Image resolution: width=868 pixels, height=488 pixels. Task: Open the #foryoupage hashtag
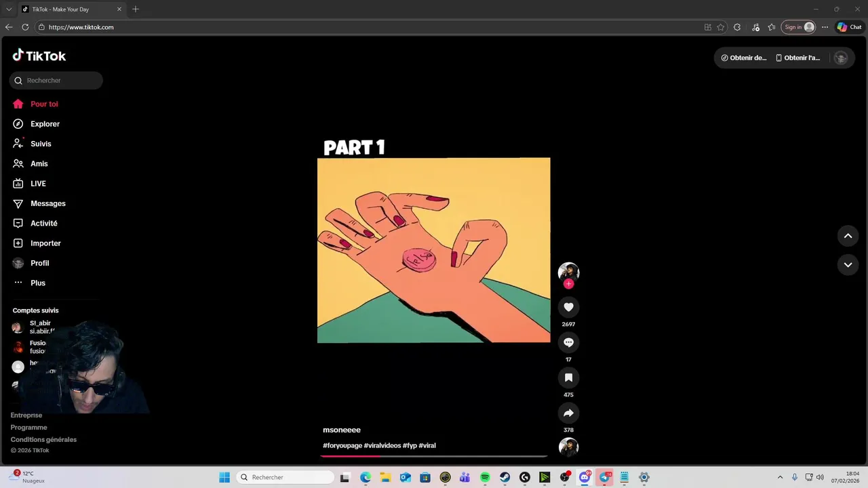point(342,445)
